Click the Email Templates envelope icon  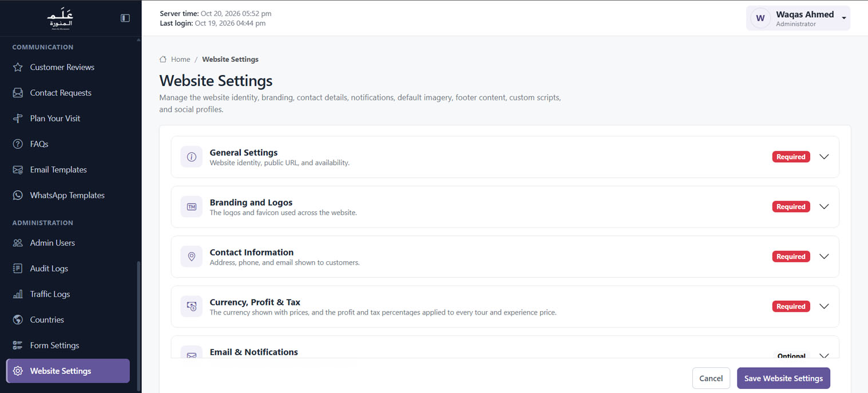coord(18,170)
